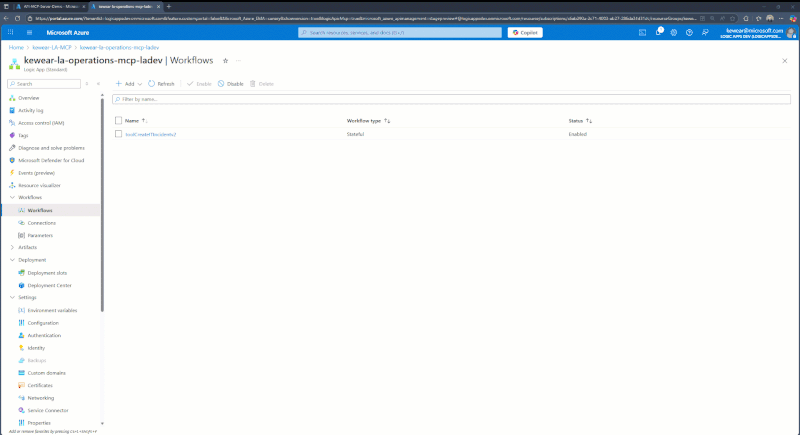This screenshot has height=435, width=800.
Task: Open Tags in the sidebar
Action: pyautogui.click(x=23, y=135)
